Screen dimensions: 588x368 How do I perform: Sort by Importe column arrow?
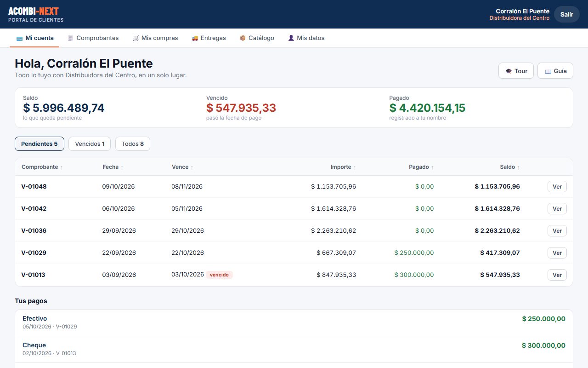355,167
